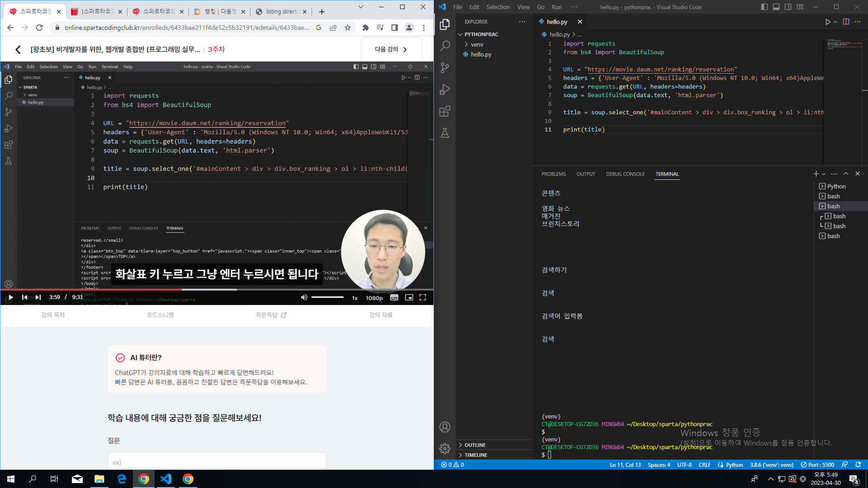
Task: Open Accounts menu in right VS Code
Action: click(445, 427)
